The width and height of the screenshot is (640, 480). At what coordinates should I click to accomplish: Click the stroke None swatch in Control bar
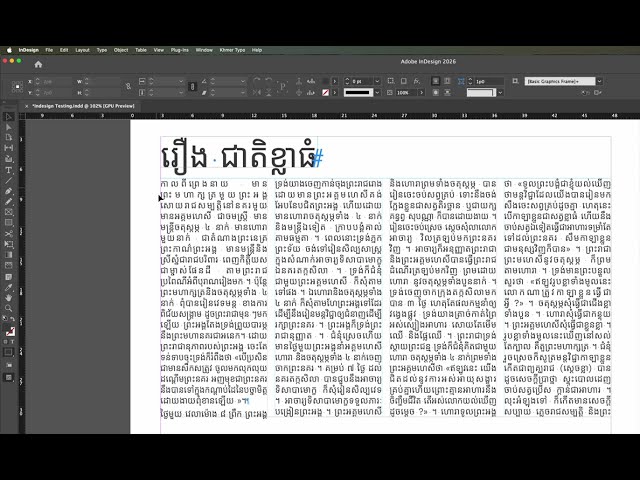tap(325, 93)
